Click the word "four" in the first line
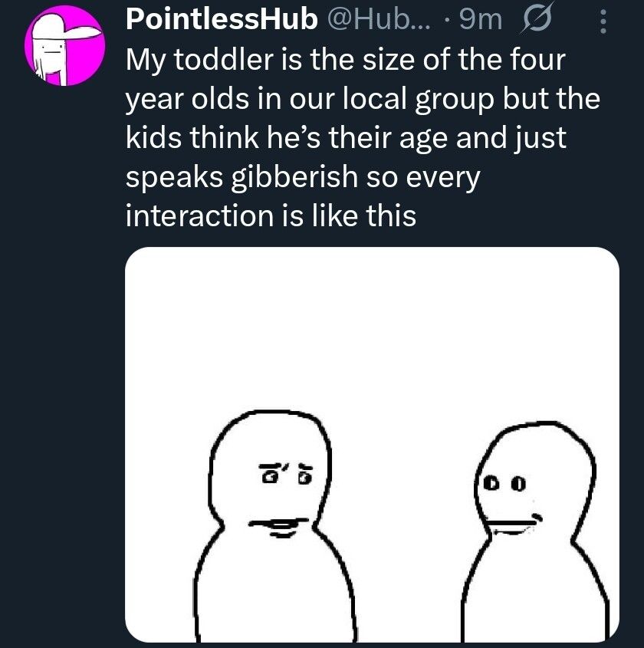This screenshot has width=644, height=648. click(538, 61)
